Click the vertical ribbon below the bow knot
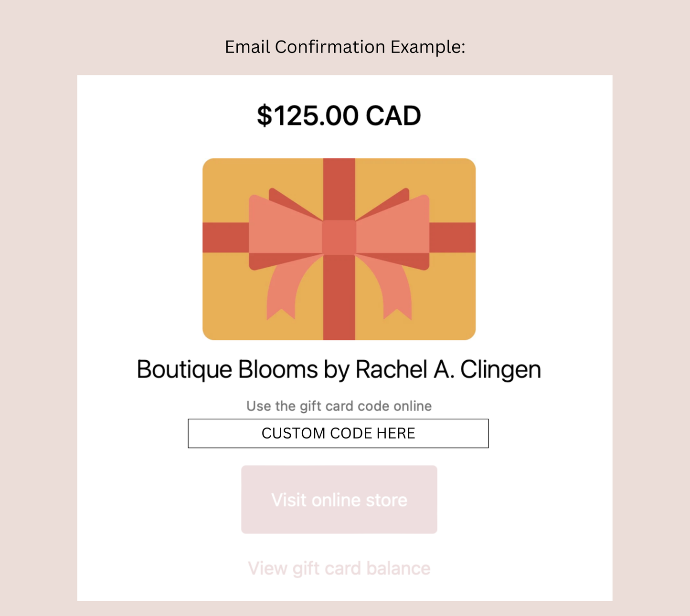 tap(339, 301)
